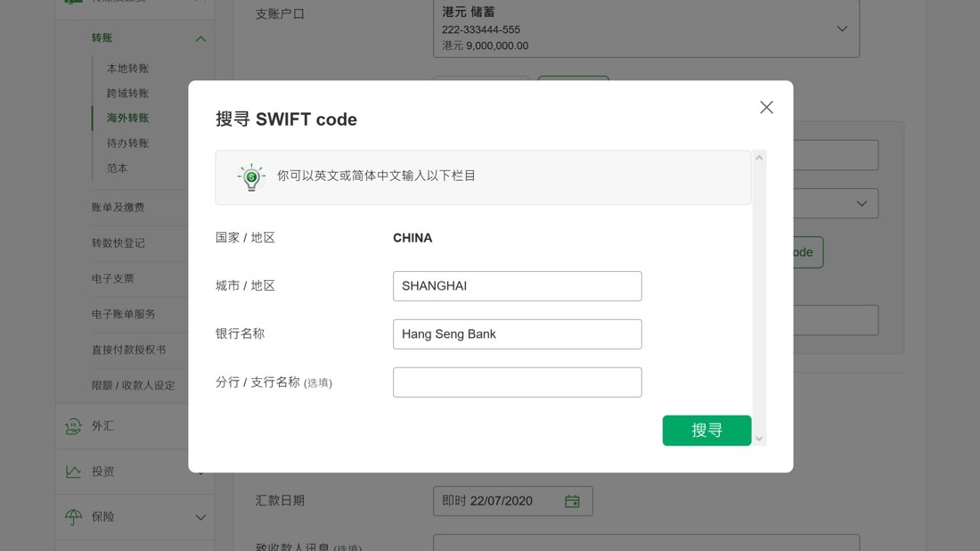
Task: Click the empty branch name input field
Action: pyautogui.click(x=517, y=382)
